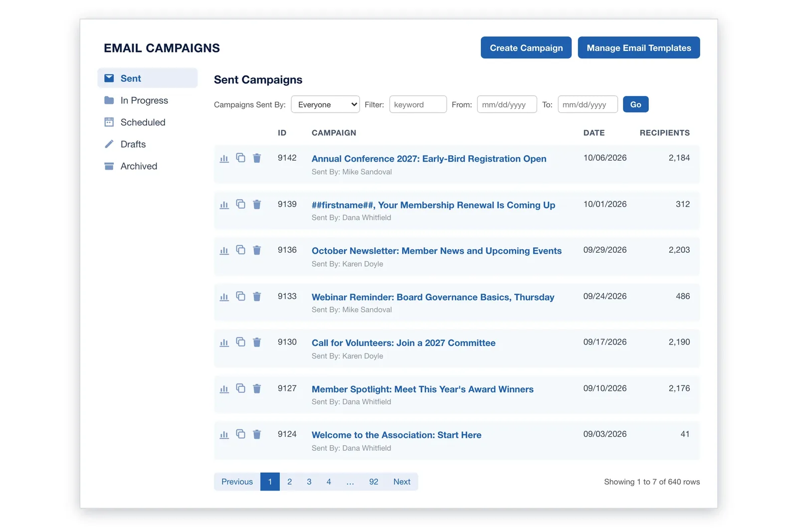Click the To date field

pos(588,104)
